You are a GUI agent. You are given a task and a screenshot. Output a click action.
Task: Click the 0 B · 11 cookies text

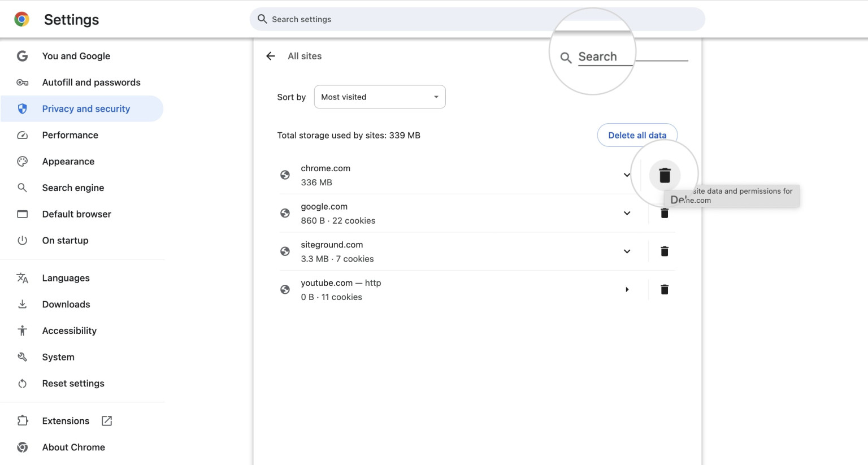[332, 297]
